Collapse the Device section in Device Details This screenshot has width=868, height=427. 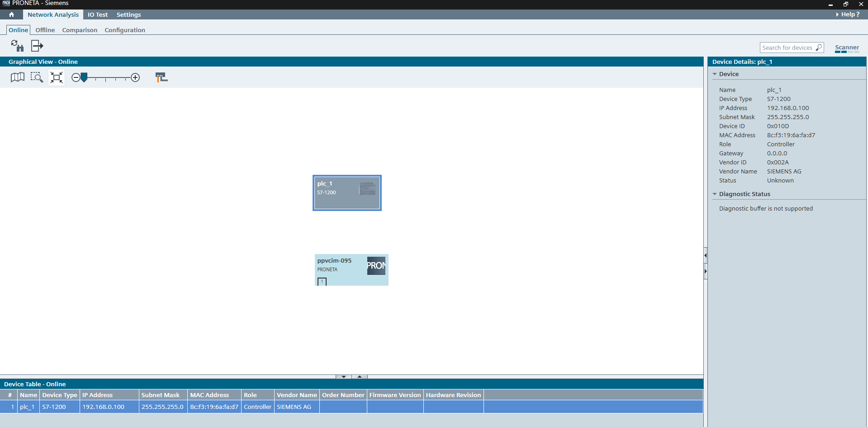tap(715, 74)
